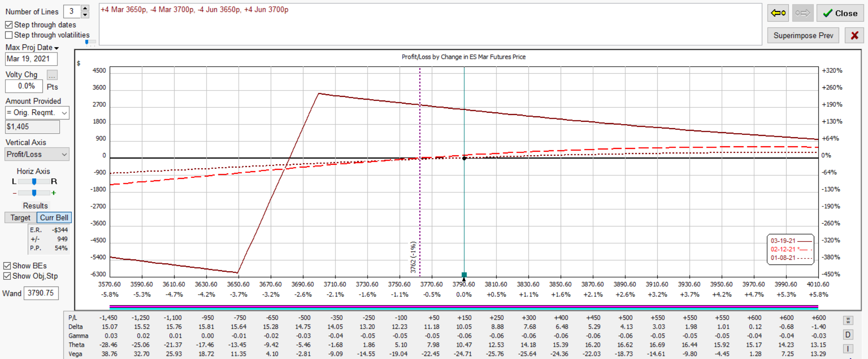This screenshot has height=359, width=868.
Task: Click the 01-08-21 legend entry
Action: point(791,258)
